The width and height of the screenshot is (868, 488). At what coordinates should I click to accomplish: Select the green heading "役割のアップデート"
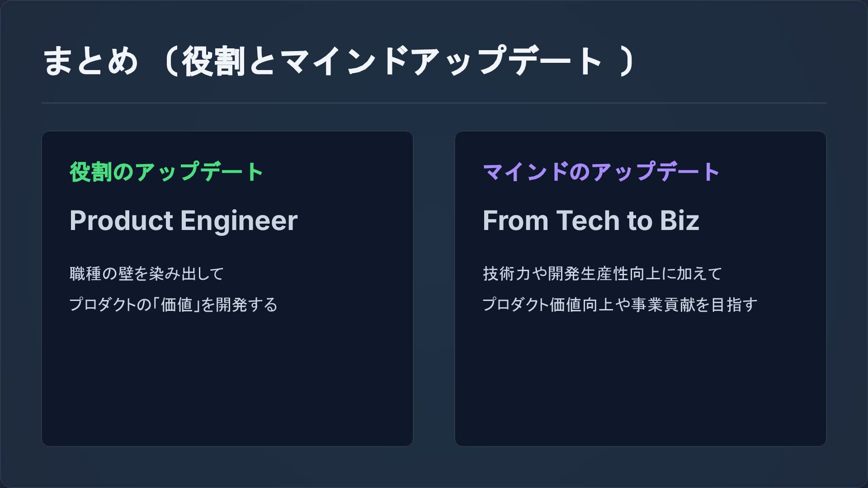166,172
